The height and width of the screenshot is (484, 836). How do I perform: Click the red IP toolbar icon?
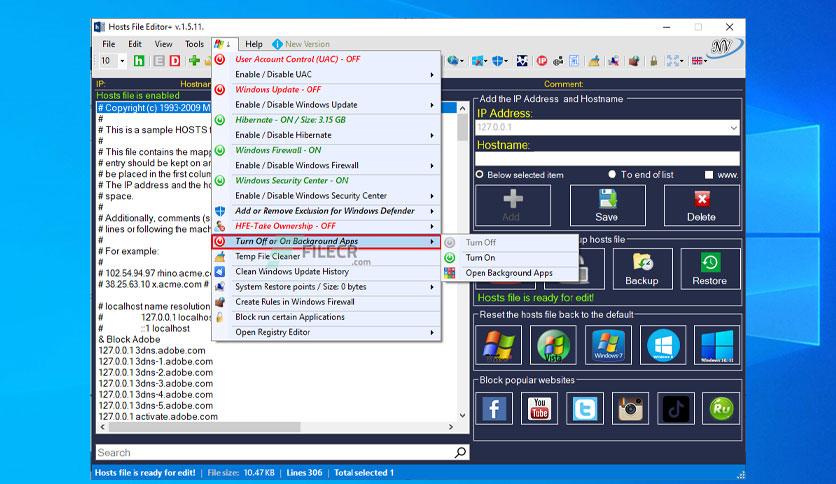542,61
